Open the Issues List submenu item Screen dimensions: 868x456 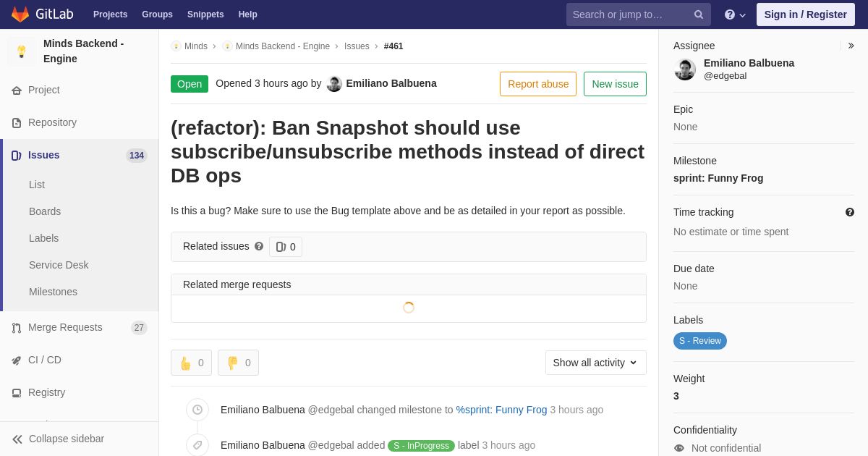tap(37, 185)
